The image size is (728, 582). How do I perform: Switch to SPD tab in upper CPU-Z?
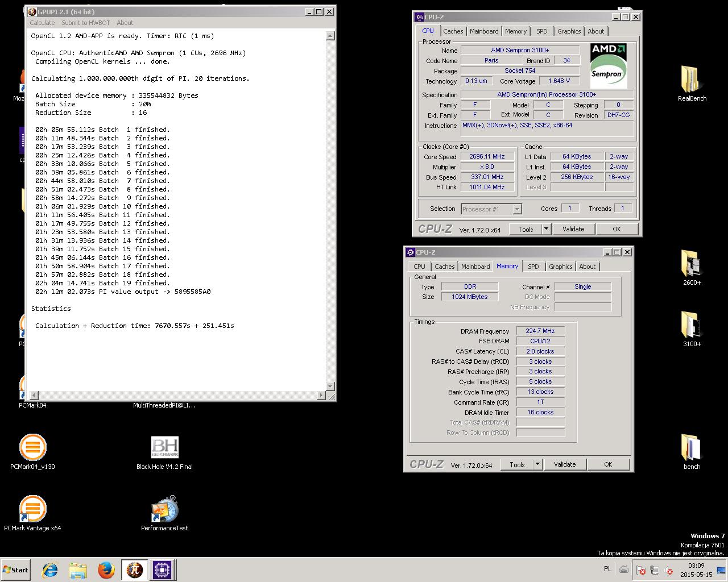[542, 31]
